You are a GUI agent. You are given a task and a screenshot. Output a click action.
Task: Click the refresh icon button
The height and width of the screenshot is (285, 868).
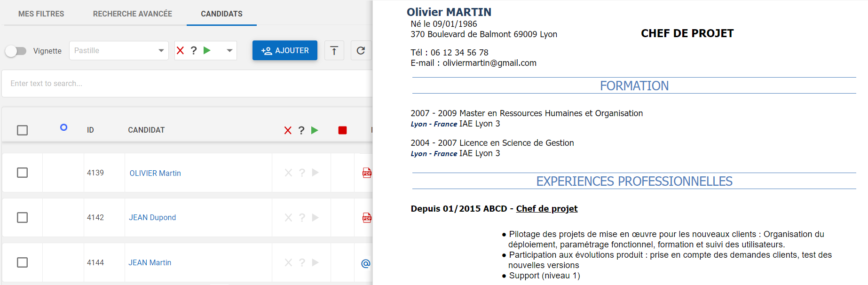[x=361, y=51]
